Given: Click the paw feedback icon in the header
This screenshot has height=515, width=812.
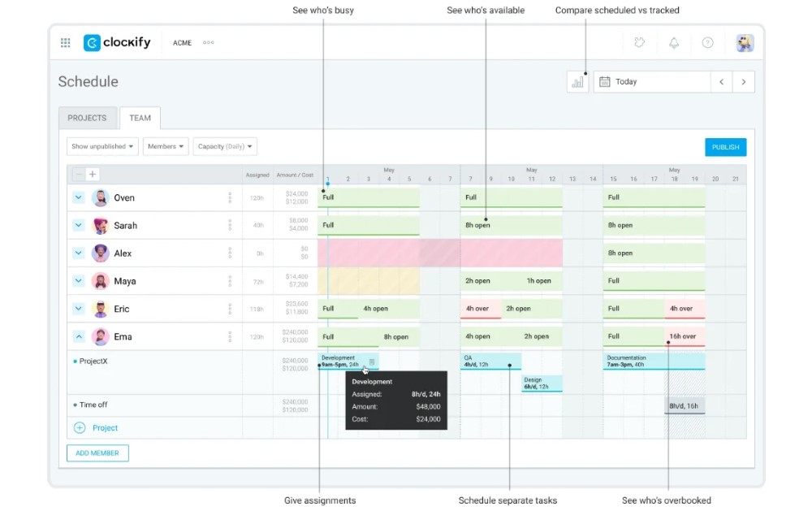Looking at the screenshot, I should 639,42.
